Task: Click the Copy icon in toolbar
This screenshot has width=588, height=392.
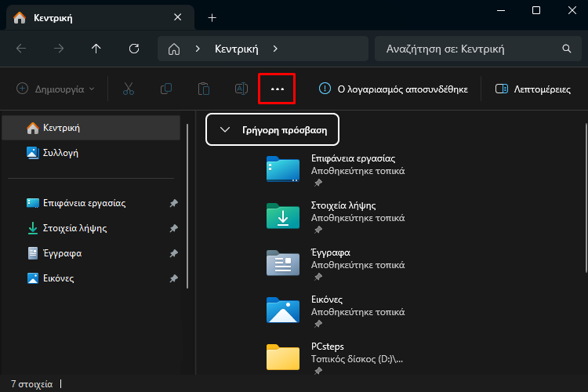Action: coord(165,89)
